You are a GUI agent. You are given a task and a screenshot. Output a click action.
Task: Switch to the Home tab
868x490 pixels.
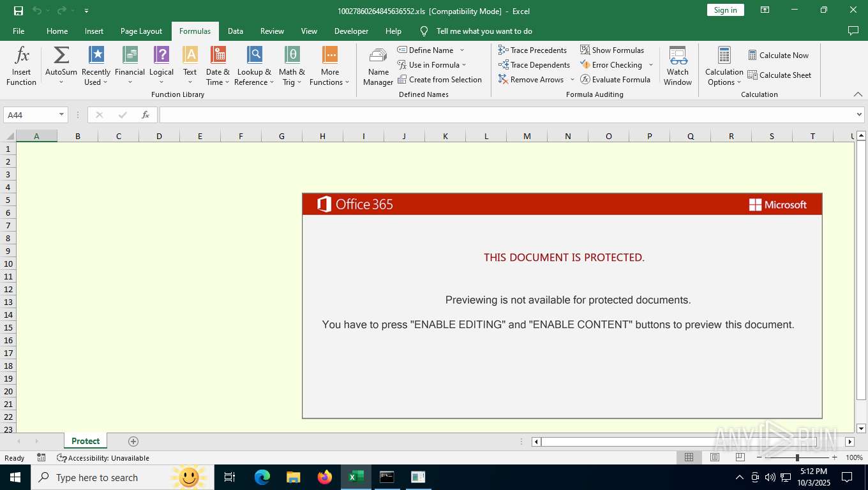click(x=57, y=31)
